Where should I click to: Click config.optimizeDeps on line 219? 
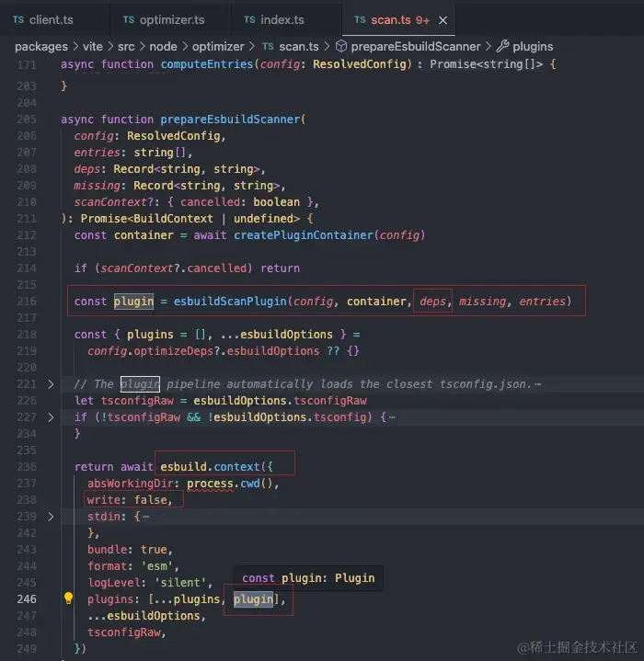click(x=150, y=351)
